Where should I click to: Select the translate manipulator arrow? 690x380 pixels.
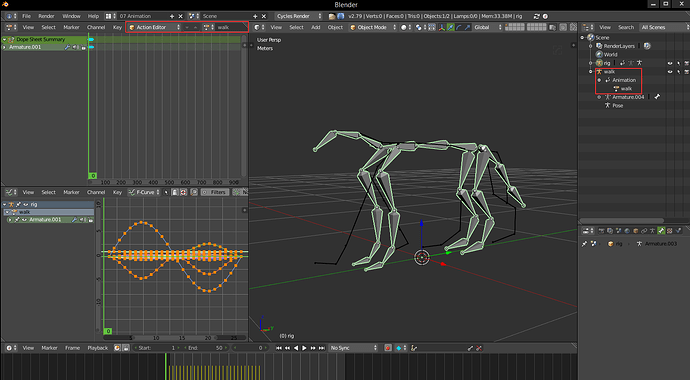(451, 27)
